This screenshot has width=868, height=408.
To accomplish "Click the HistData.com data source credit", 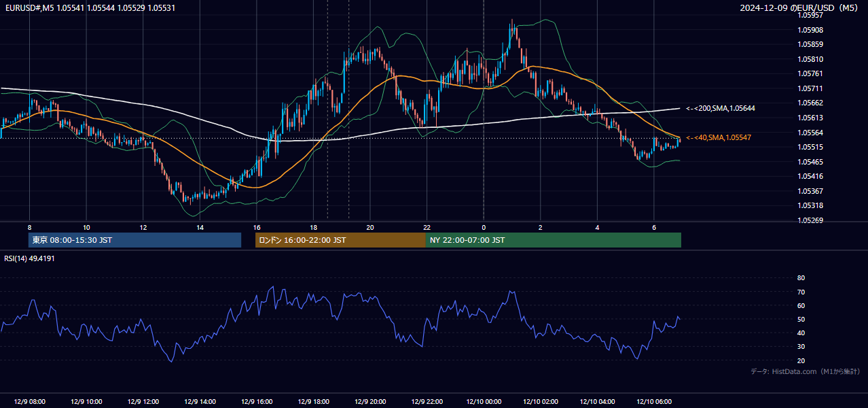I will tap(805, 371).
